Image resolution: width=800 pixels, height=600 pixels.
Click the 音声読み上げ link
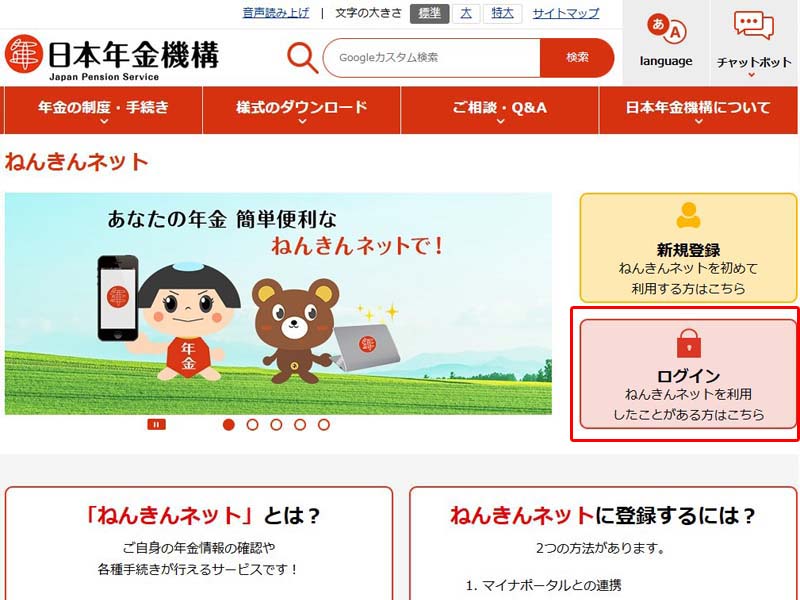point(276,13)
